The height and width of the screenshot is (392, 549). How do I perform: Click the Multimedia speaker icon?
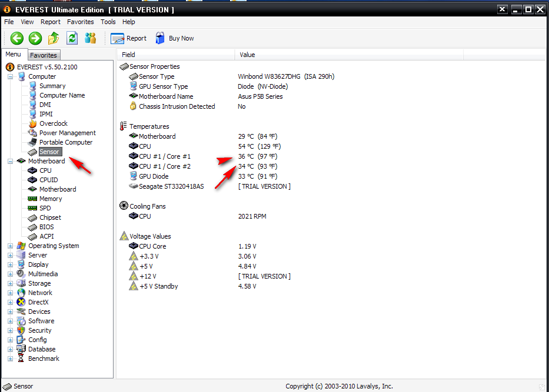21,274
